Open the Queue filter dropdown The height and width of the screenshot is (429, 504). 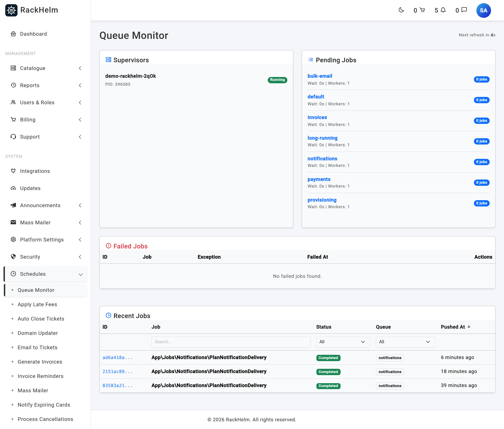tap(405, 342)
